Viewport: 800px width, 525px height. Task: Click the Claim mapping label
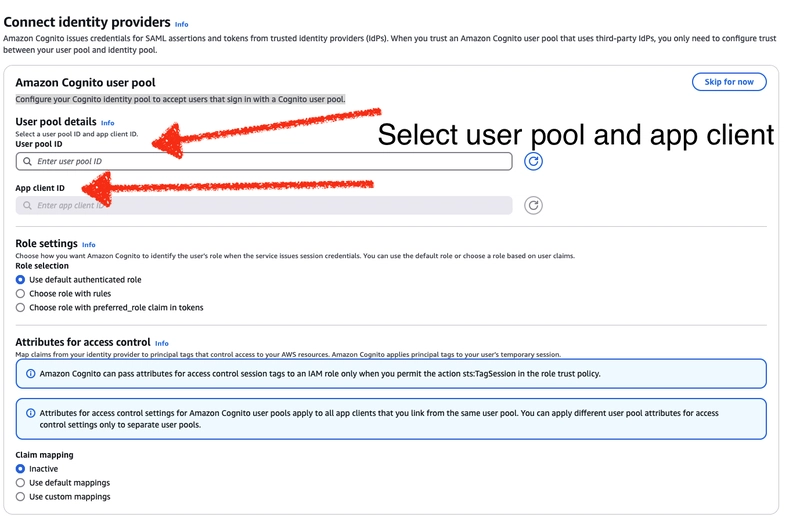point(44,455)
